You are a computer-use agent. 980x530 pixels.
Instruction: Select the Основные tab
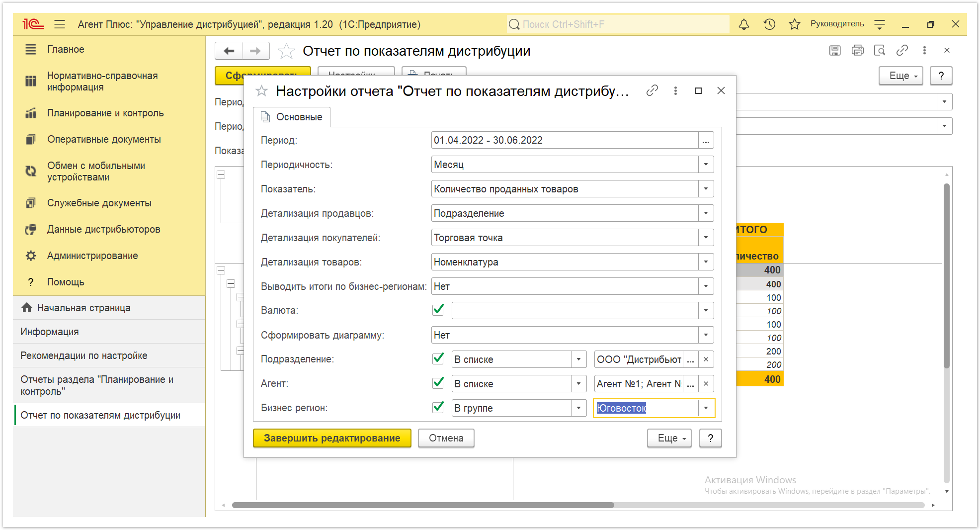292,117
